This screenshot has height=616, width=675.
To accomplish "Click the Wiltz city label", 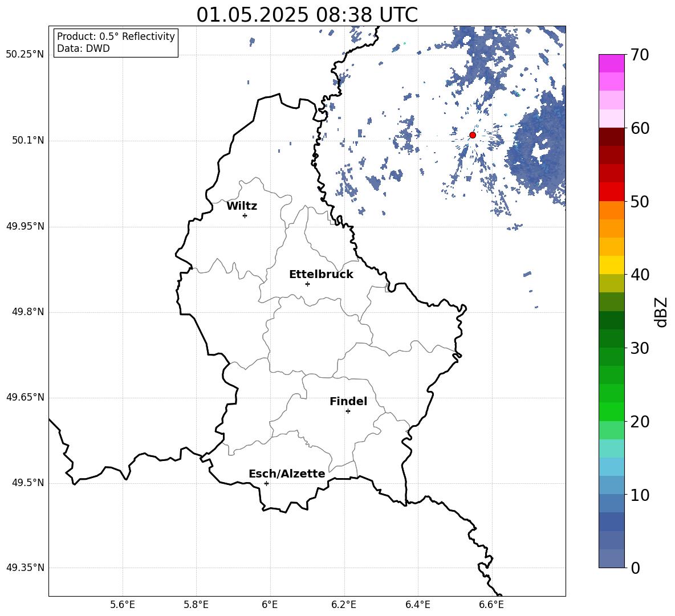I will tap(242, 206).
